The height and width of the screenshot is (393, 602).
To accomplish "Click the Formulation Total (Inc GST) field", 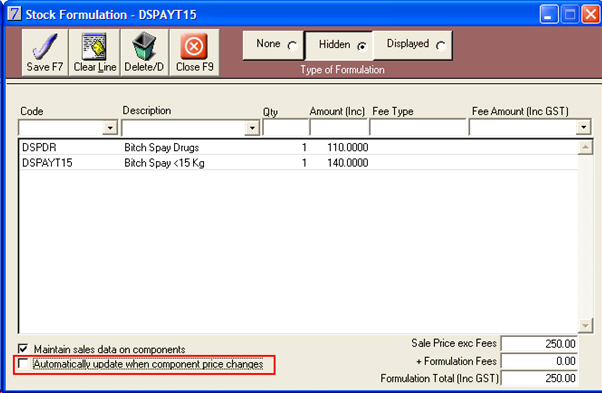I will 539,378.
